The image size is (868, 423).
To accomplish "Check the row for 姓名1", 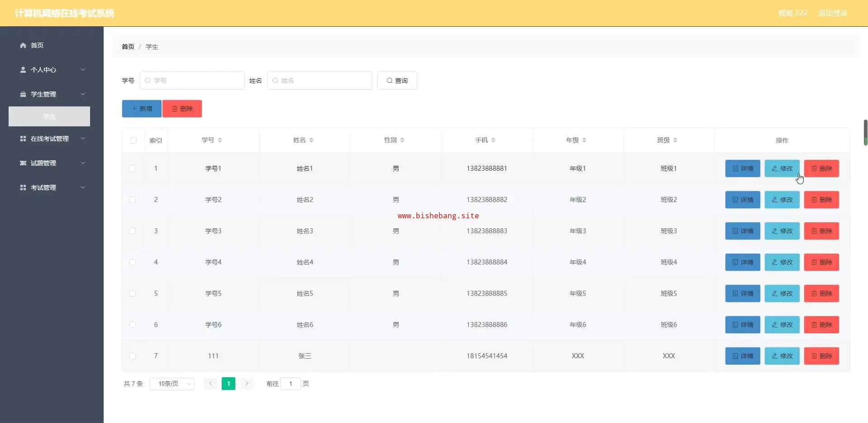I will [x=133, y=168].
